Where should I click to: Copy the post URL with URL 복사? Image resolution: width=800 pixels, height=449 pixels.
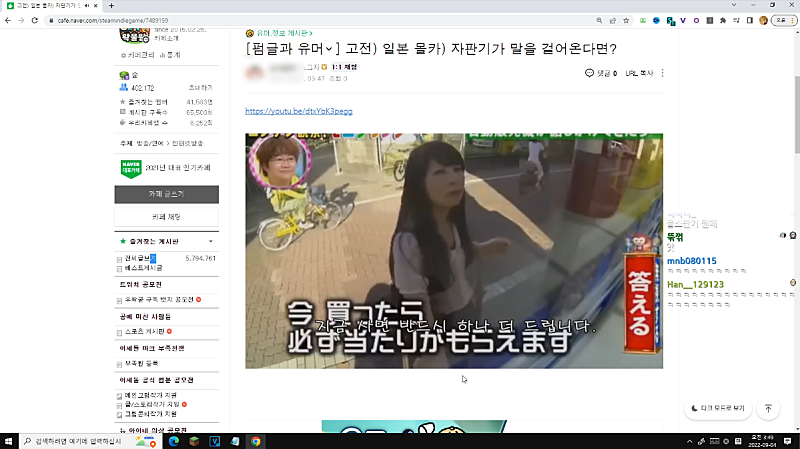(639, 73)
